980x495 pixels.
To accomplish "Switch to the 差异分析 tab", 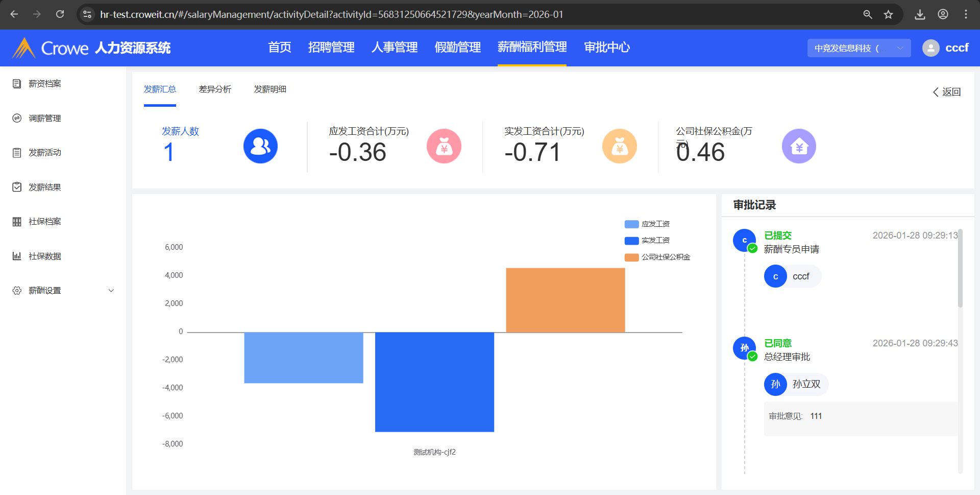I will (x=215, y=89).
